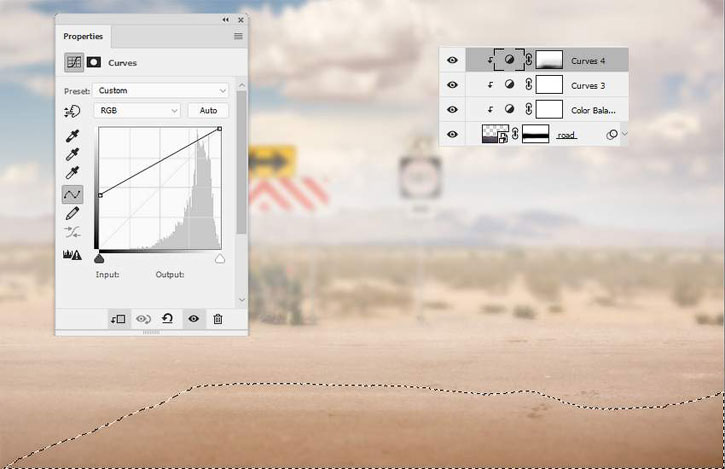This screenshot has height=469, width=725.
Task: Select the Color Balance layer mask thumbnail
Action: pyautogui.click(x=549, y=110)
